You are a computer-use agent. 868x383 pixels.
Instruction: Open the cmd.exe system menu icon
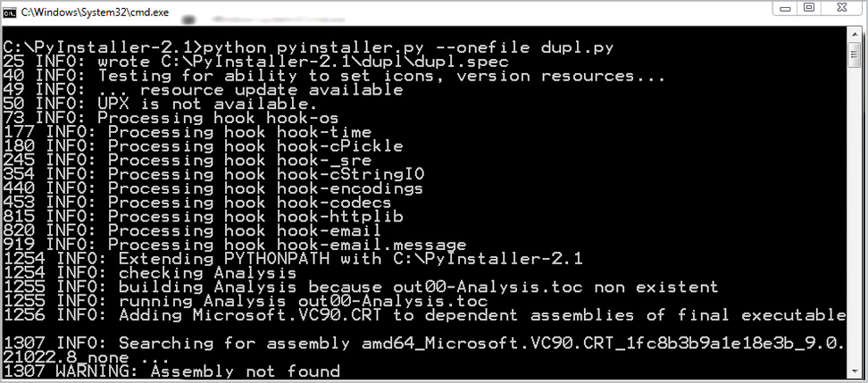click(x=10, y=11)
